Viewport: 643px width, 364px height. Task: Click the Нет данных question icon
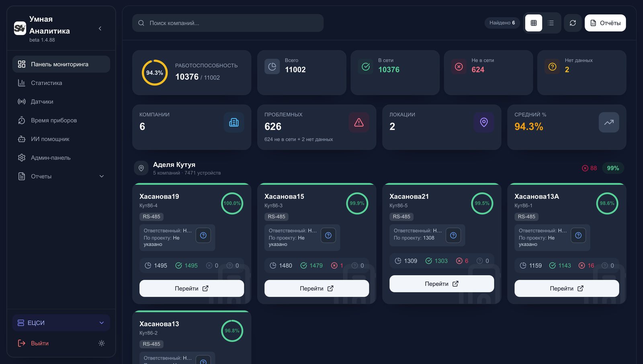pos(552,67)
